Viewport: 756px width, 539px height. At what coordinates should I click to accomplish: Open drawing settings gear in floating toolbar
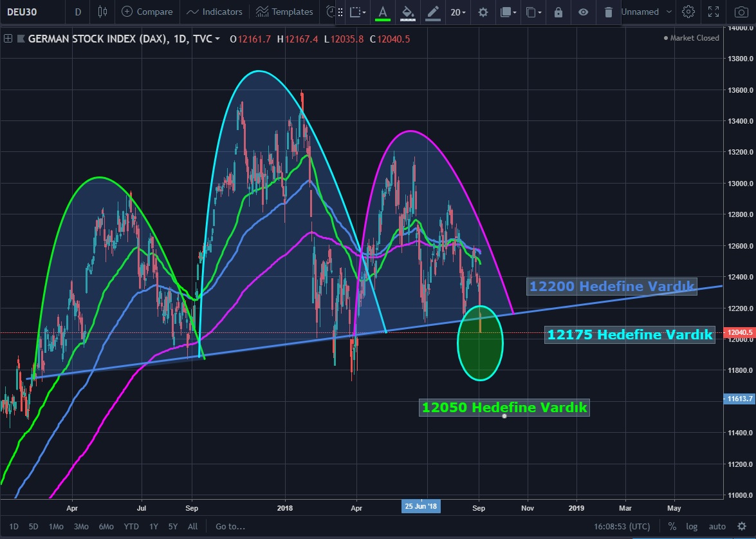483,12
